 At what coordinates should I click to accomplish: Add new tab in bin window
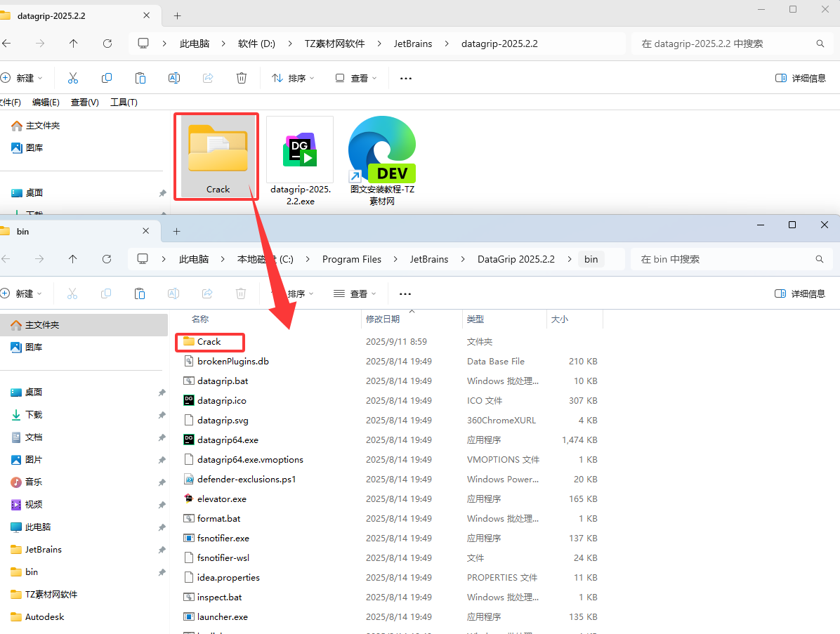tap(177, 231)
